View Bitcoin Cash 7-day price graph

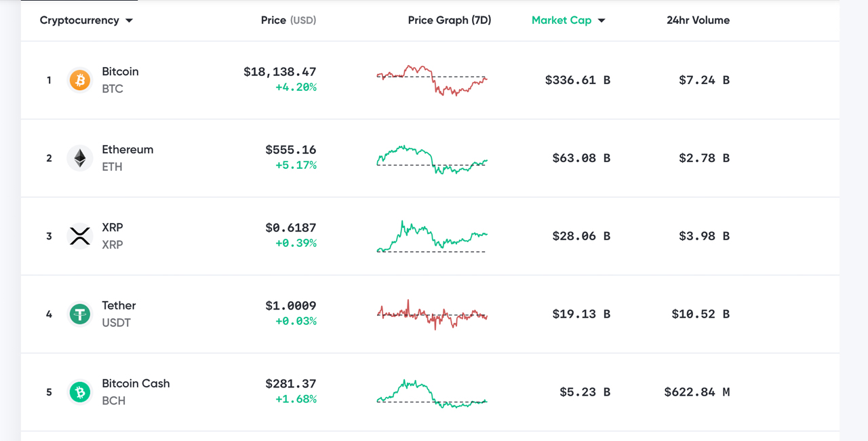432,394
